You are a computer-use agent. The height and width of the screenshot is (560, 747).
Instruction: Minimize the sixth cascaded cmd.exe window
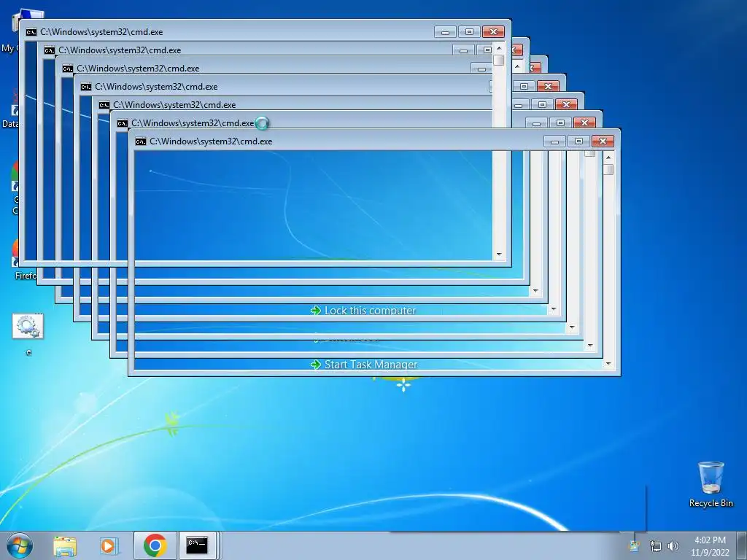536,122
